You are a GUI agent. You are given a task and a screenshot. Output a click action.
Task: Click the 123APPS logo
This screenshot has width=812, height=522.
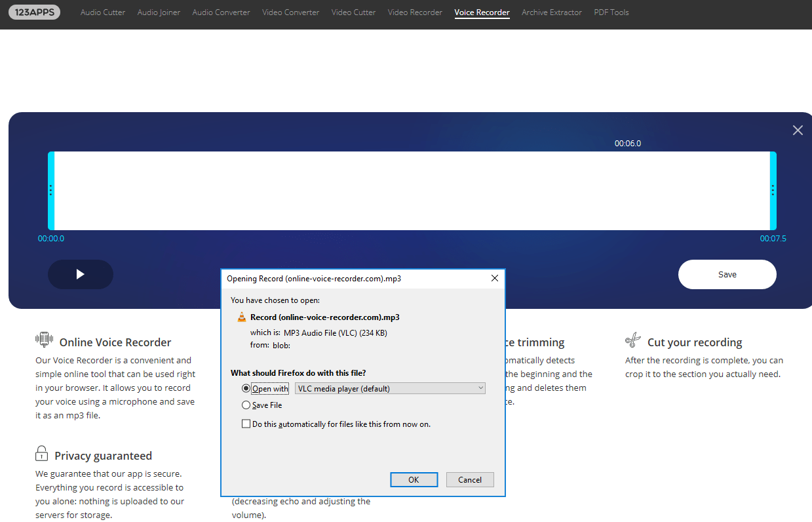click(34, 12)
